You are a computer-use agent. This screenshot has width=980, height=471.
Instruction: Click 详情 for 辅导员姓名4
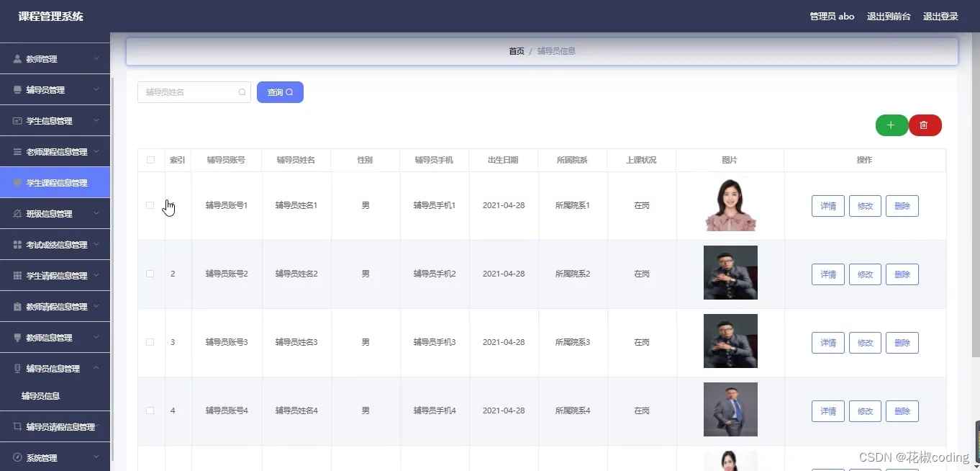(x=828, y=411)
